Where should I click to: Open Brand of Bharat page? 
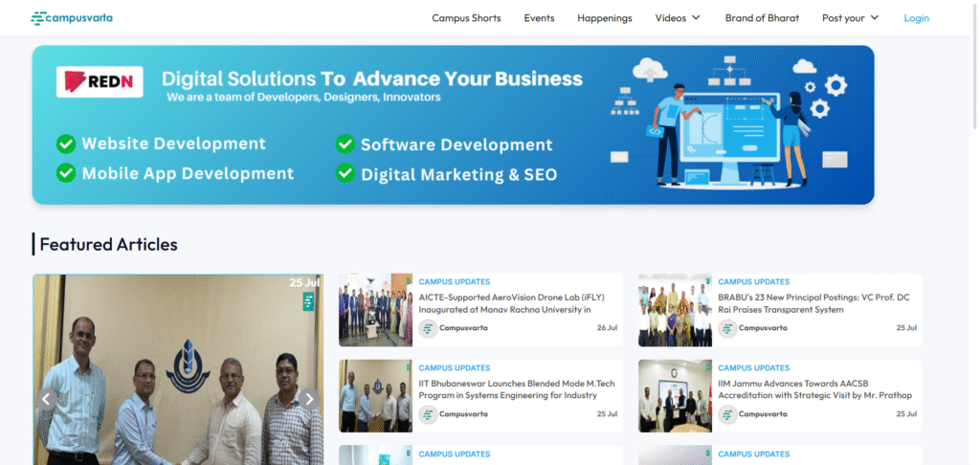click(x=762, y=18)
